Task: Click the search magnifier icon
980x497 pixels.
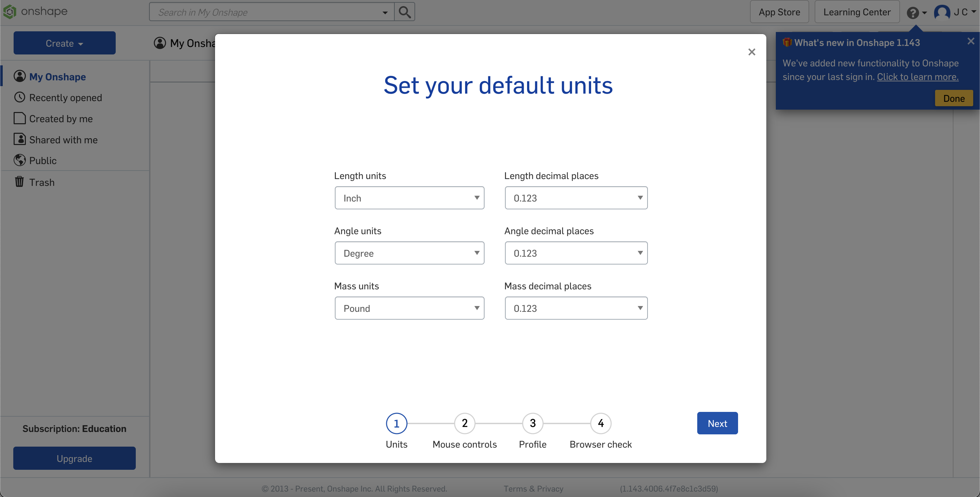Action: [x=404, y=12]
